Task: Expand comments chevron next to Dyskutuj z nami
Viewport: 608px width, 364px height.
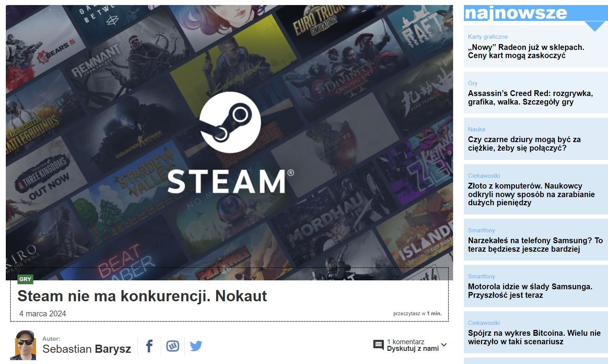Action: pyautogui.click(x=444, y=345)
